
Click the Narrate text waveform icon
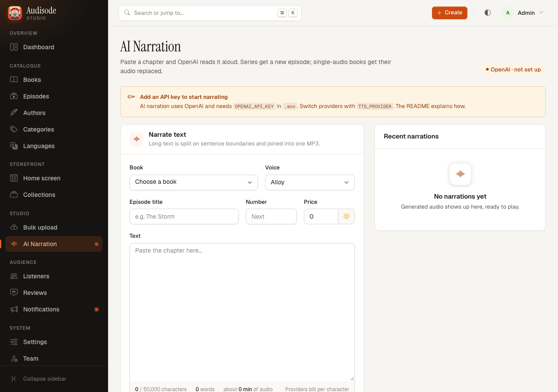coord(136,139)
